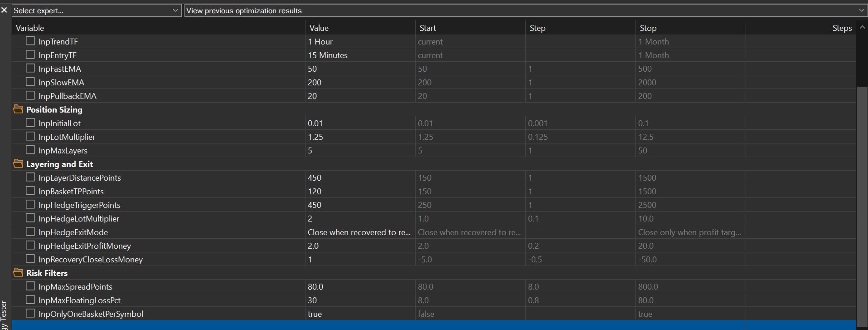This screenshot has width=868, height=330.
Task: Click the Steps column header
Action: coord(801,28)
